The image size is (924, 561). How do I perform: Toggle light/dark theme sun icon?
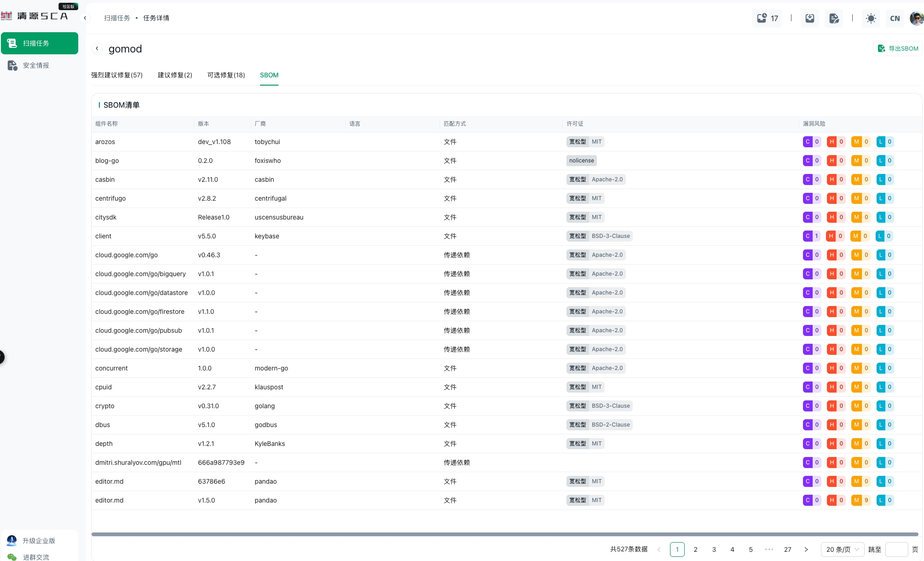(871, 18)
